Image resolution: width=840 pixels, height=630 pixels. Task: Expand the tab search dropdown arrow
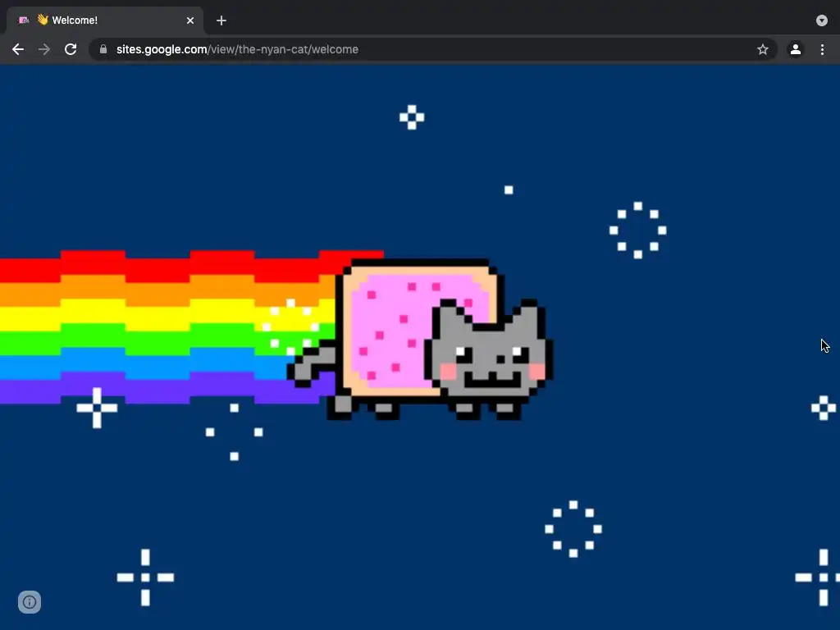point(821,21)
